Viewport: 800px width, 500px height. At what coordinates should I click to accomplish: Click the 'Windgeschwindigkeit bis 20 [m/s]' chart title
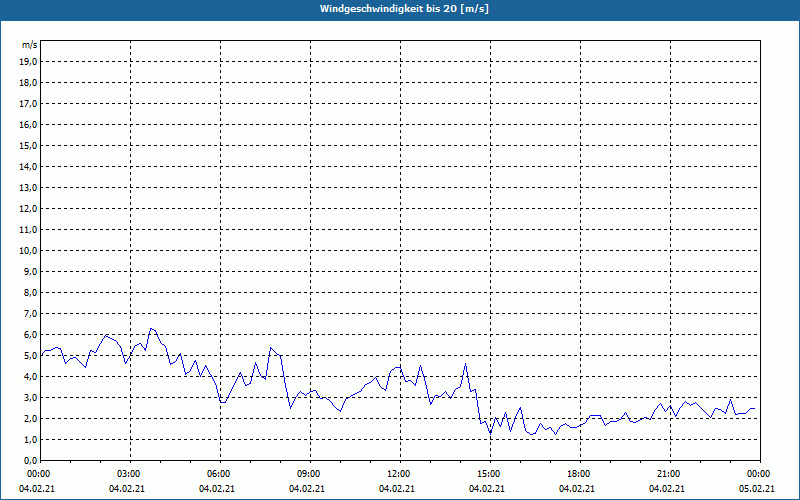pyautogui.click(x=404, y=9)
